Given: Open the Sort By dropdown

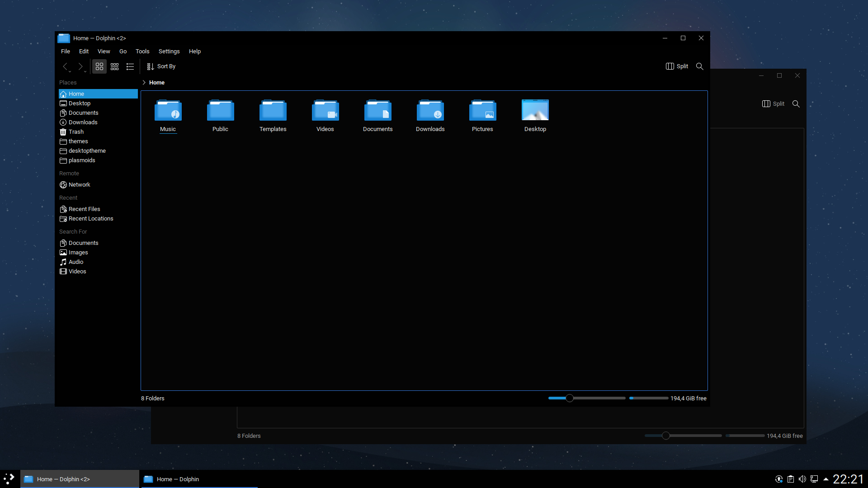Looking at the screenshot, I should point(161,66).
